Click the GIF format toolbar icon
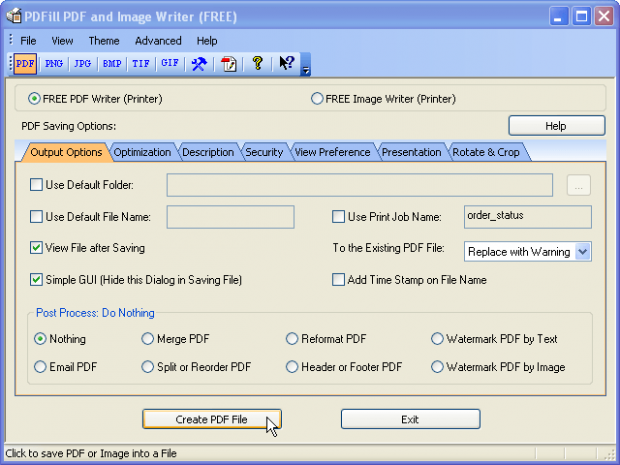 coord(170,63)
